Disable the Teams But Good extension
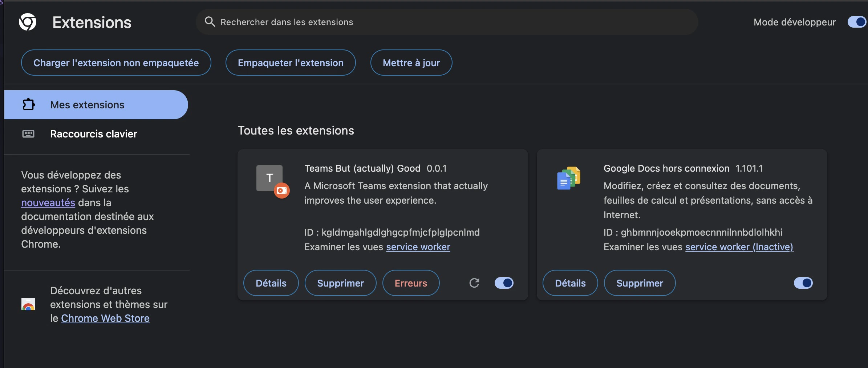Viewport: 868px width, 368px height. coord(504,283)
